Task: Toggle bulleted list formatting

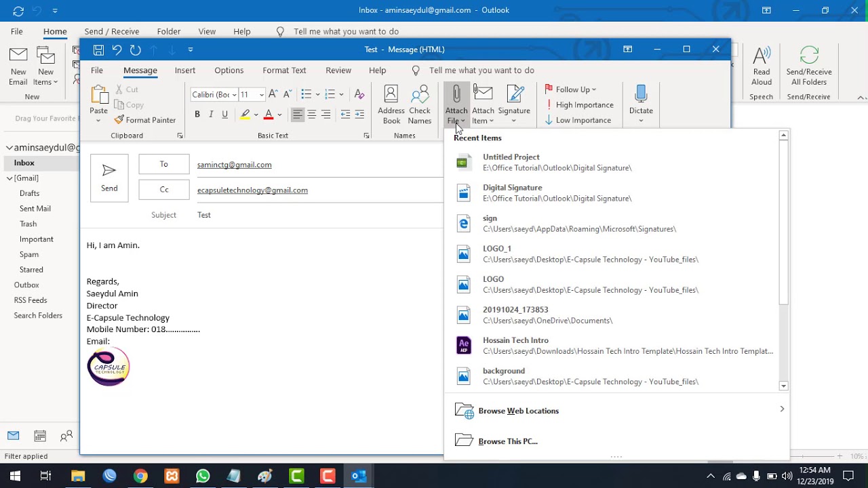Action: [306, 94]
